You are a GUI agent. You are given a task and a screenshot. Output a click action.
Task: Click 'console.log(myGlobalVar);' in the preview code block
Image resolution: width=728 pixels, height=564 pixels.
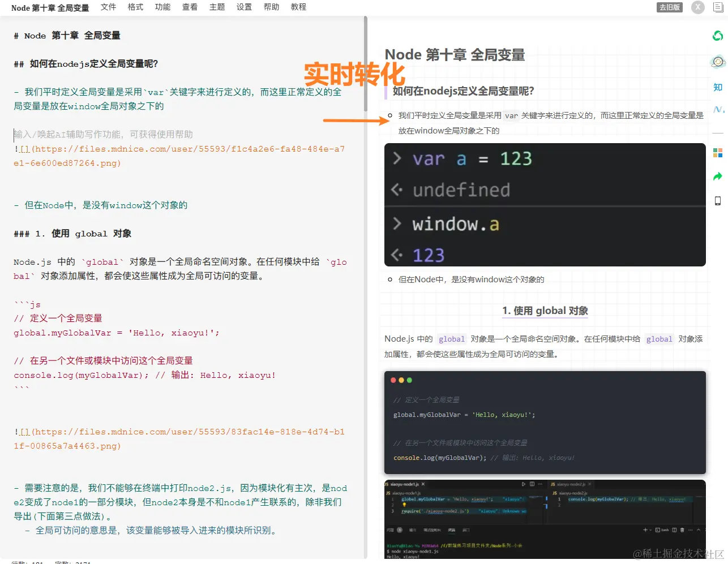point(440,458)
